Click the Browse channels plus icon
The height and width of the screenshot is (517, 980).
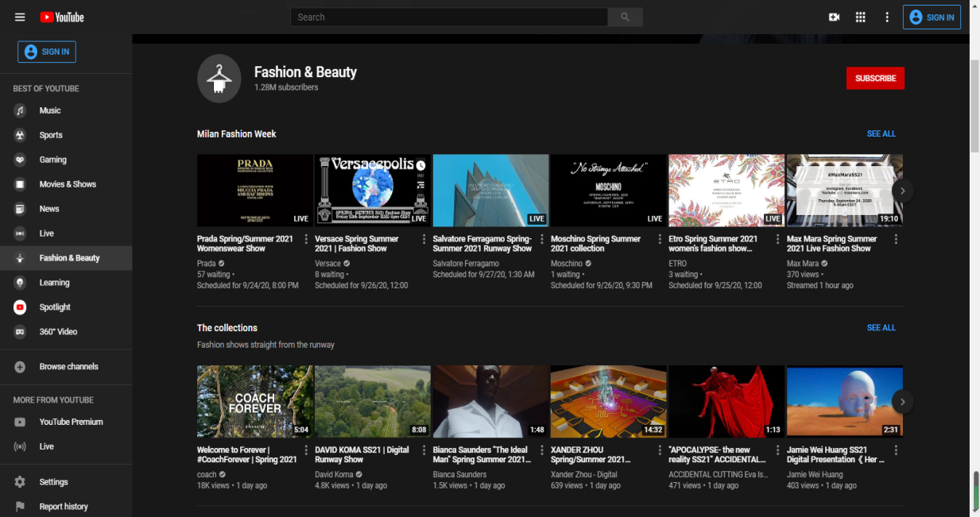coord(21,367)
